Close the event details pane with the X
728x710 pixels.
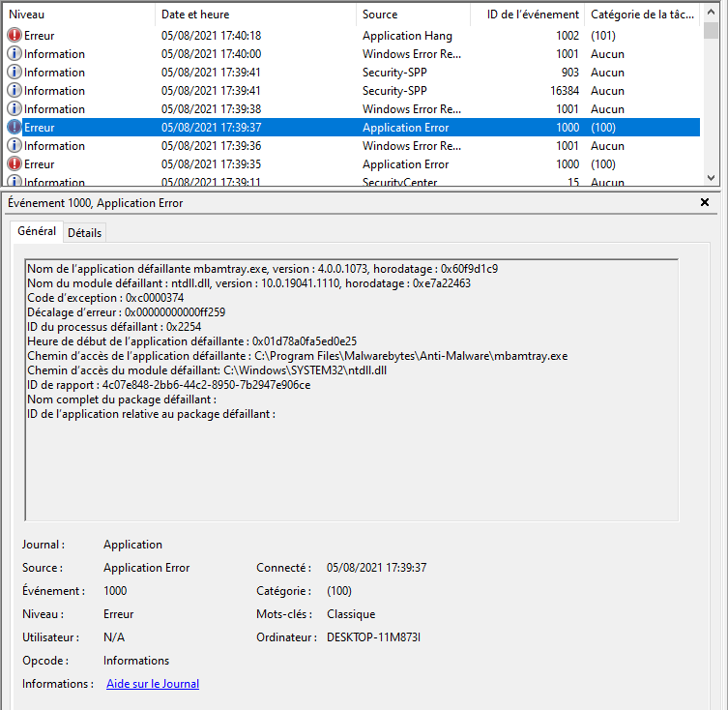point(705,202)
